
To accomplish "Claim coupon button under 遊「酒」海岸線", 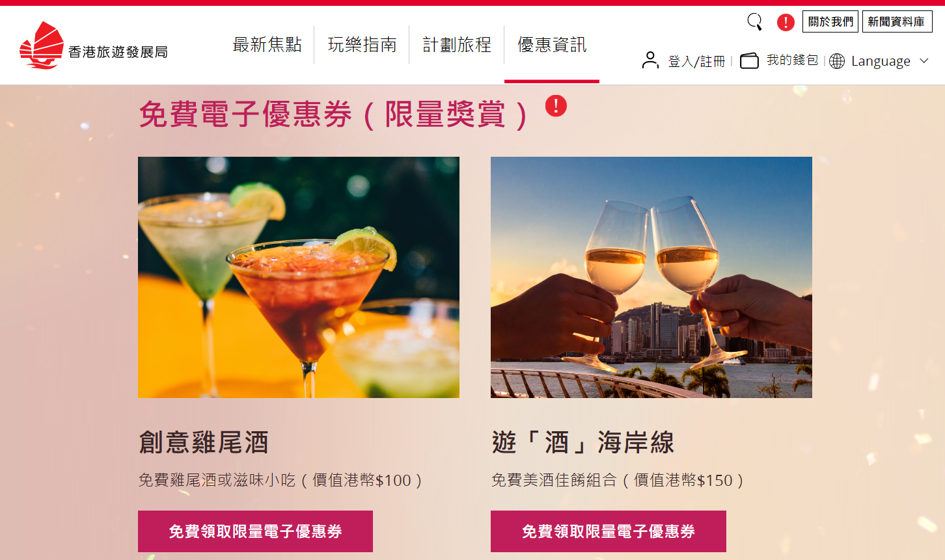I will (609, 531).
